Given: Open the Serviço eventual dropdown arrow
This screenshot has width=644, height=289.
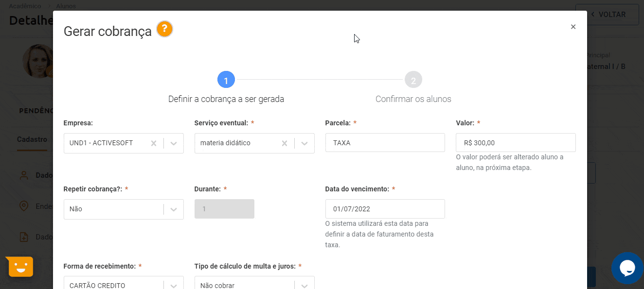Looking at the screenshot, I should coord(305,143).
